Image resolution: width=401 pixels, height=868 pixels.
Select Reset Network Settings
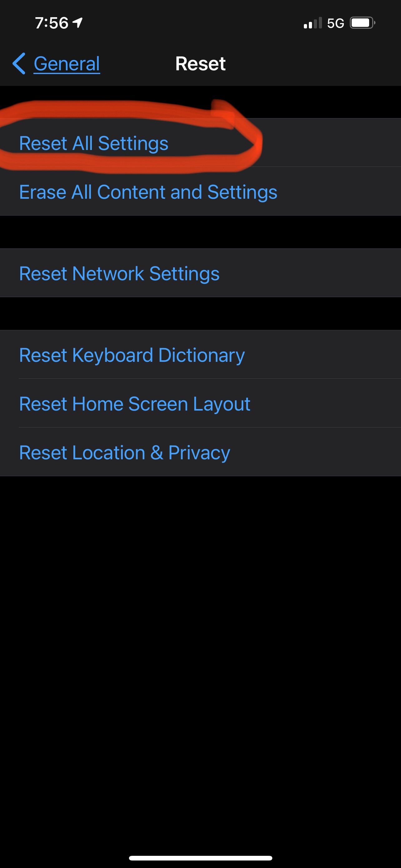(119, 273)
